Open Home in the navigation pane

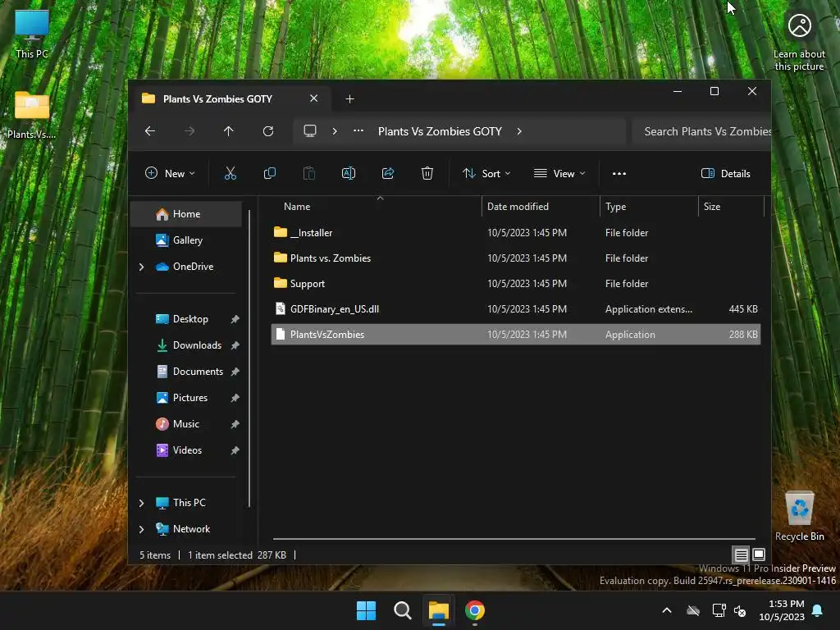click(x=186, y=214)
